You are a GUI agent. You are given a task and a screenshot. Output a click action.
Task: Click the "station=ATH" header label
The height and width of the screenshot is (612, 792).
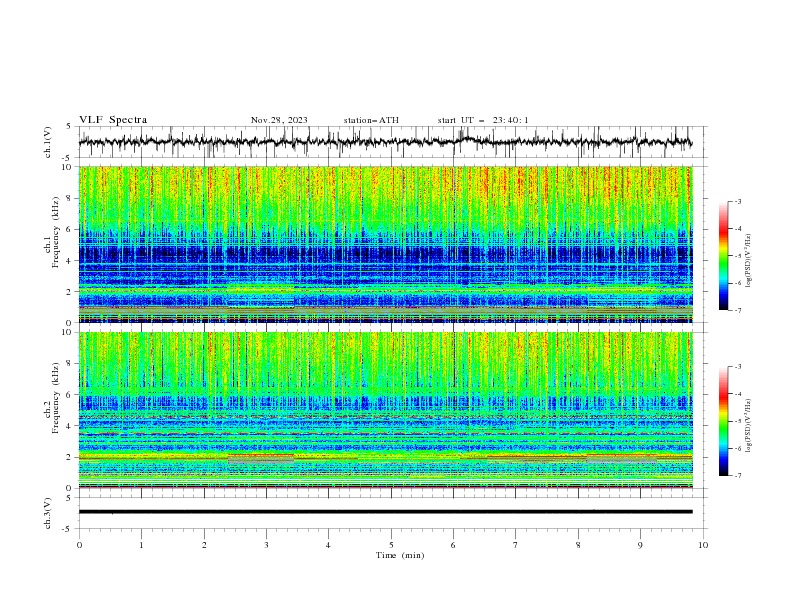point(371,120)
